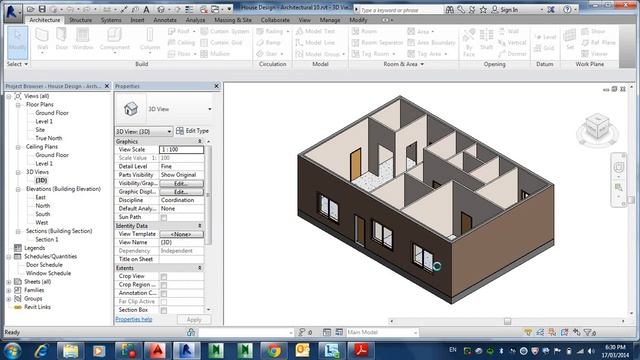Open the Main Model dropdown in status bar
The width and height of the screenshot is (640, 360).
pyautogui.click(x=382, y=332)
